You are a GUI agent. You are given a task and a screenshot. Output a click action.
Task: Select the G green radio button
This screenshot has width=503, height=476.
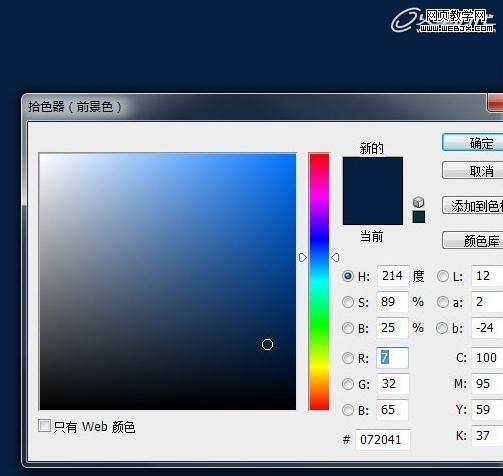(348, 384)
